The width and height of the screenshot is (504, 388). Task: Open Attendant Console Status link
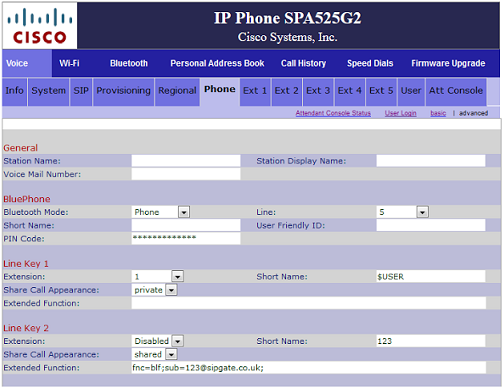coord(333,113)
